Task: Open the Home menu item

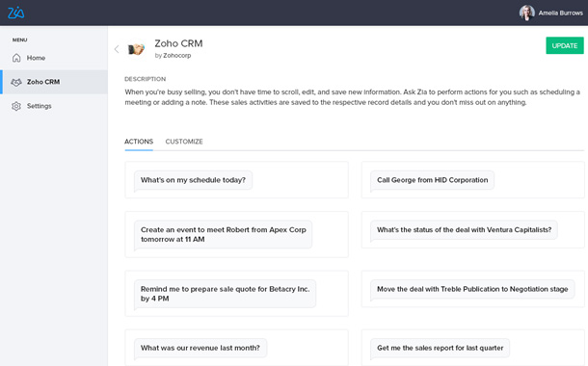Action: click(54, 58)
